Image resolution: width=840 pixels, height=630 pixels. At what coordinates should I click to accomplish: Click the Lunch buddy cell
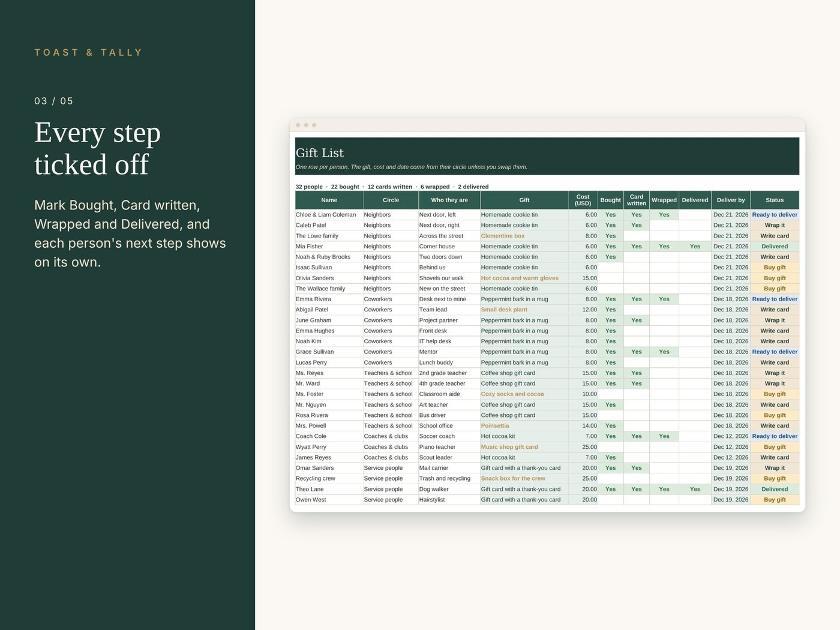pos(449,362)
